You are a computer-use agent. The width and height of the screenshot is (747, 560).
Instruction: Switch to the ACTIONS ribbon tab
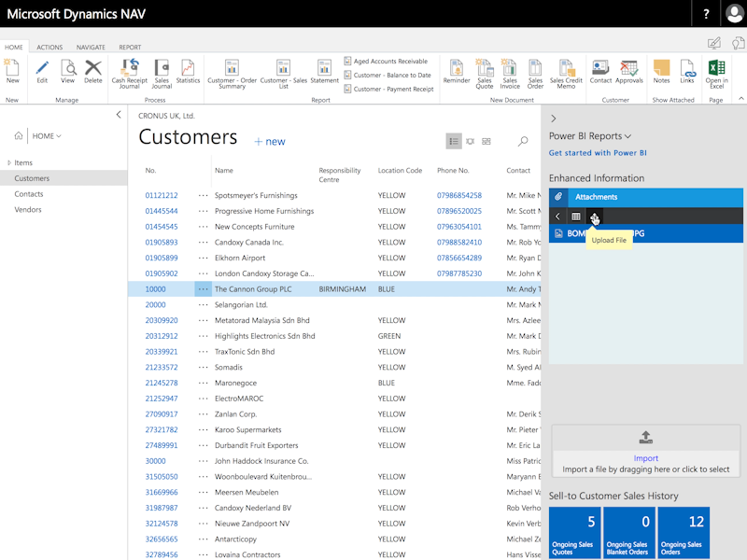click(49, 47)
